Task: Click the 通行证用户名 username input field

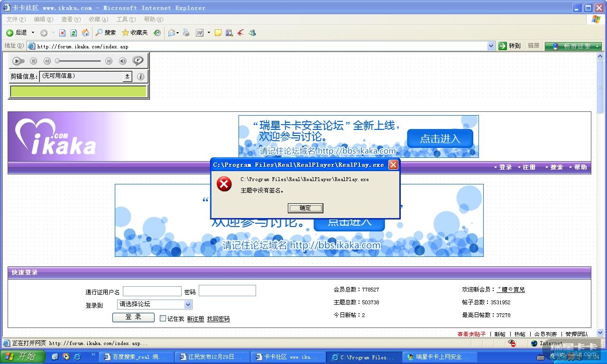Action: tap(152, 291)
